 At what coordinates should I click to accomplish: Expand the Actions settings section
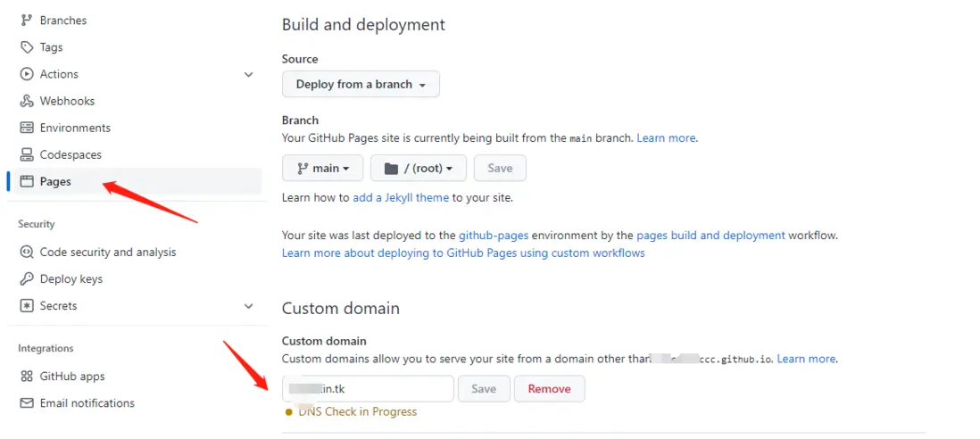[248, 74]
